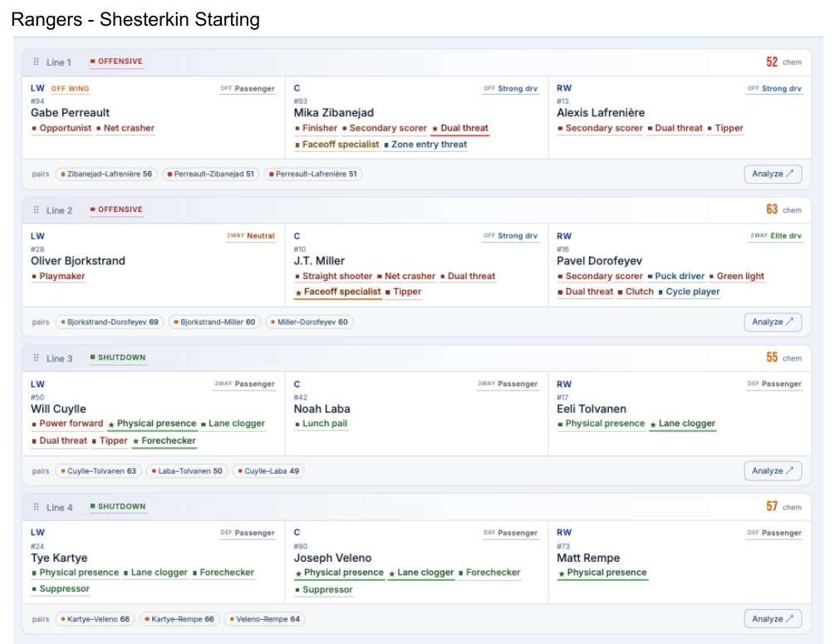Select the Bjorkstrand–Dorofeyev 69 pair chip
The height and width of the screenshot is (644, 834).
coord(110,322)
